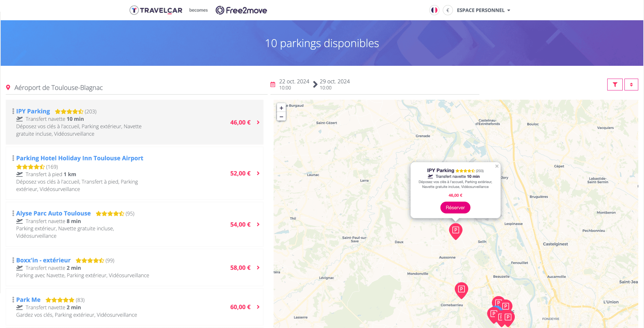Expand Alyse Parc via 54,00 € chevron

(x=258, y=224)
